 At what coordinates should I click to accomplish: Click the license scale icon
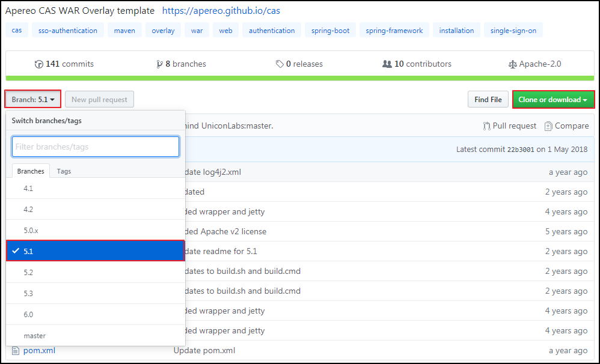(x=512, y=64)
